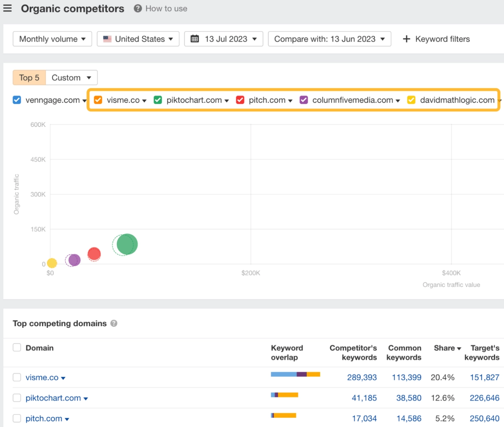Open the Monthly volume dropdown
504x427 pixels.
coord(52,39)
